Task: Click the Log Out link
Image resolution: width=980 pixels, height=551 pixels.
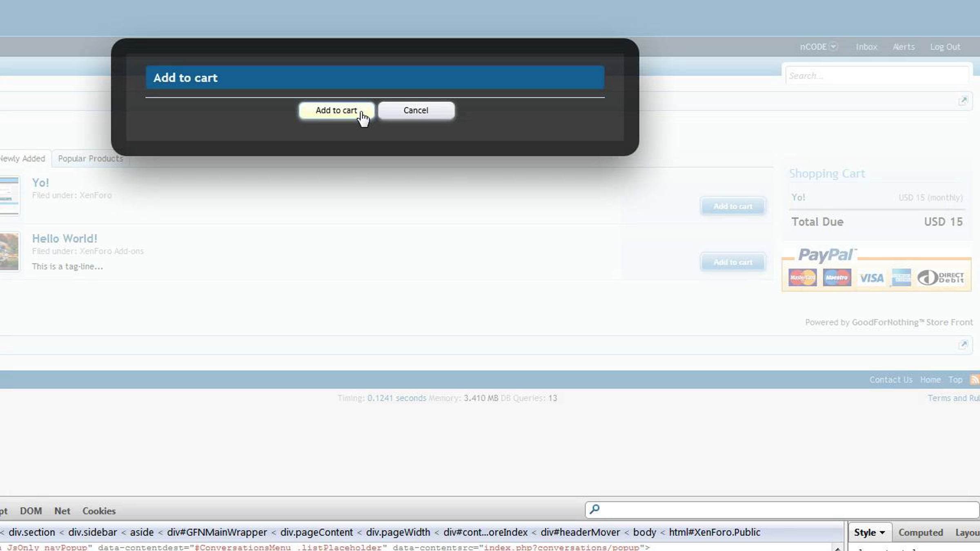Action: pos(945,47)
